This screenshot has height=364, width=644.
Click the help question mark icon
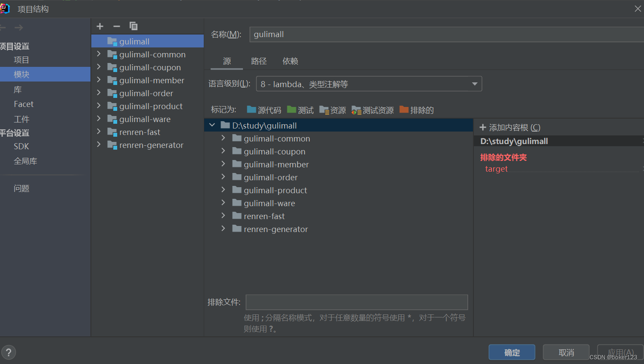pos(9,352)
